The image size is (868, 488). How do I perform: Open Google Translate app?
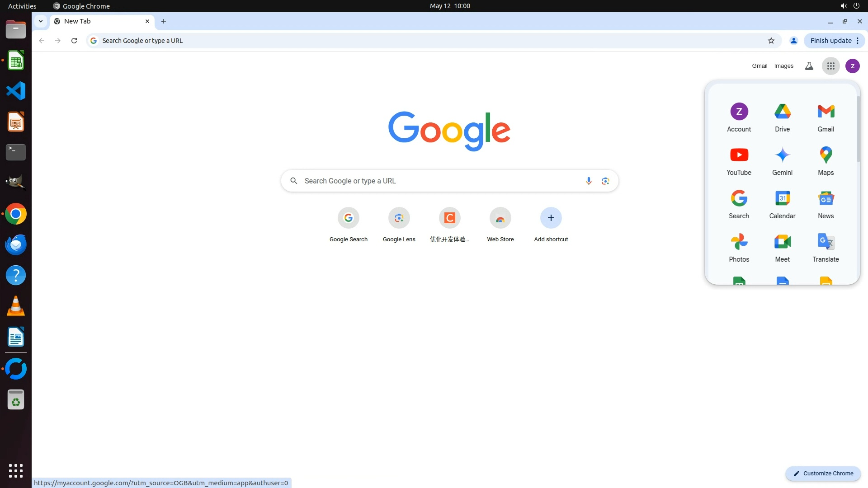tap(826, 247)
